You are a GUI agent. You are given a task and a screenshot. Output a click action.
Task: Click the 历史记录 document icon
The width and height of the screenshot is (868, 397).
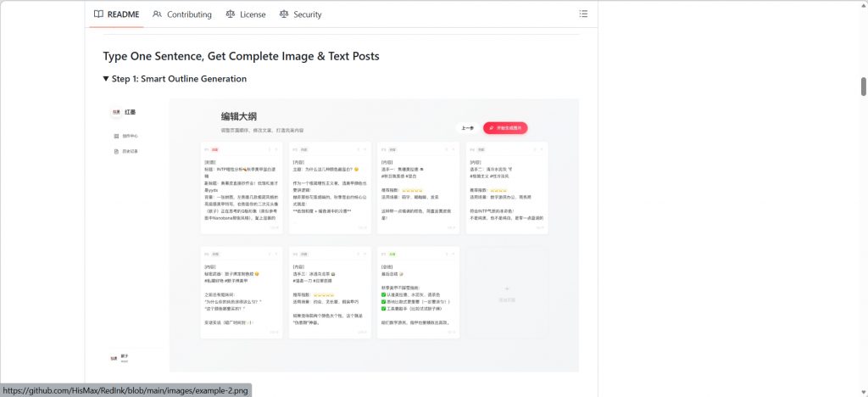116,152
